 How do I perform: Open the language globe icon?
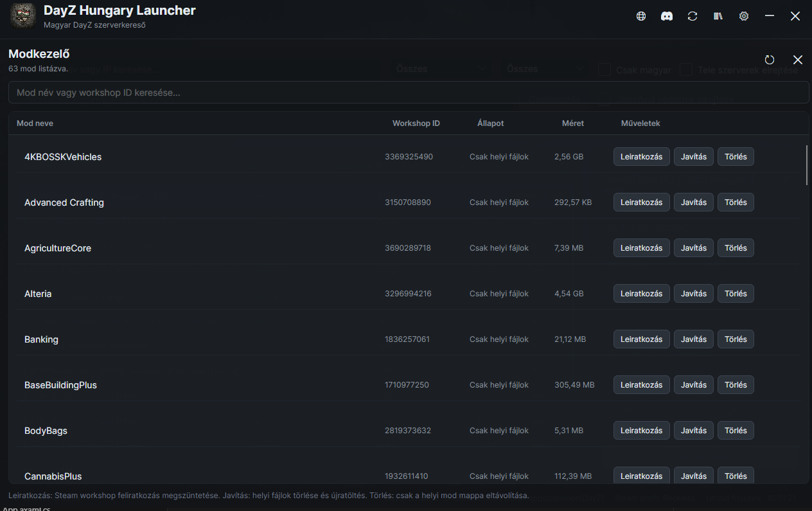(641, 17)
